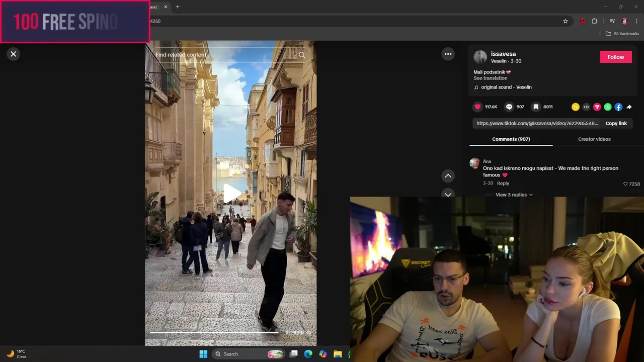
Task: Launch Microsoft Edge from the taskbar
Action: click(308, 354)
